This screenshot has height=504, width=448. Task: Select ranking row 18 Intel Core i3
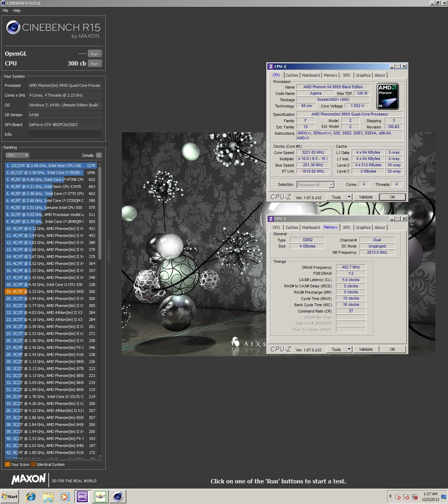click(51, 285)
